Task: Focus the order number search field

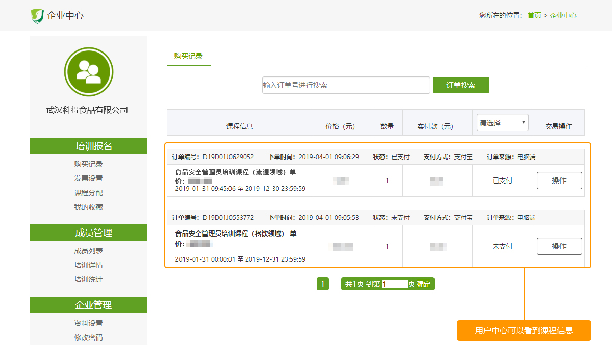Action: pos(346,85)
